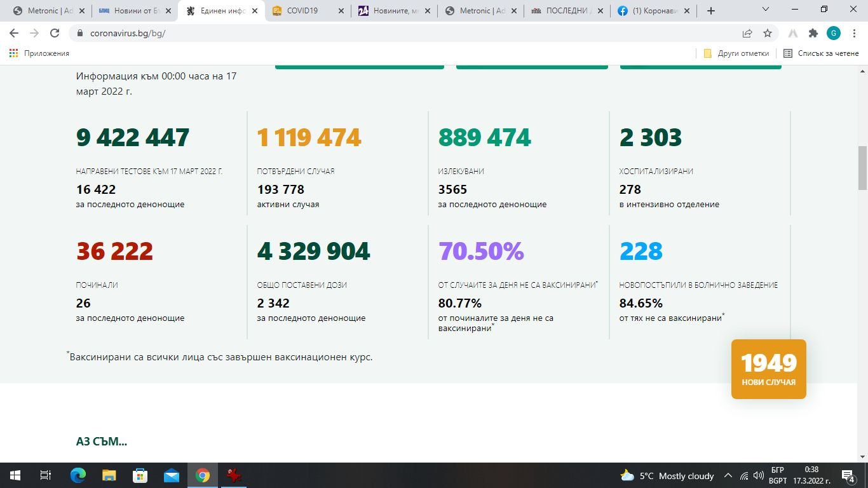The image size is (868, 488).
Task: Open the Extensions puzzle icon
Action: point(813,33)
